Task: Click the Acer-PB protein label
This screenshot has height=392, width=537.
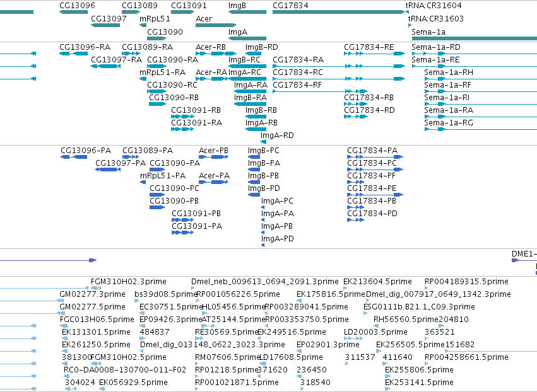Action: [x=213, y=151]
